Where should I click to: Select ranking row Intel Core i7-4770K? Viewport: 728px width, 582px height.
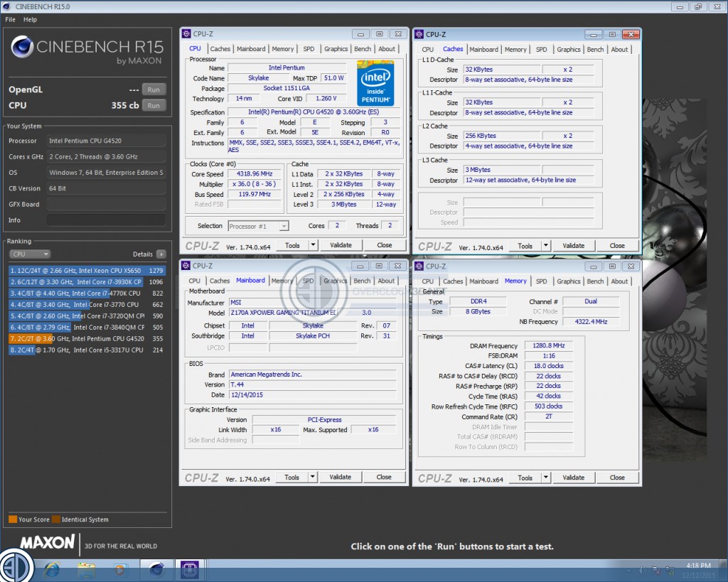click(x=87, y=293)
